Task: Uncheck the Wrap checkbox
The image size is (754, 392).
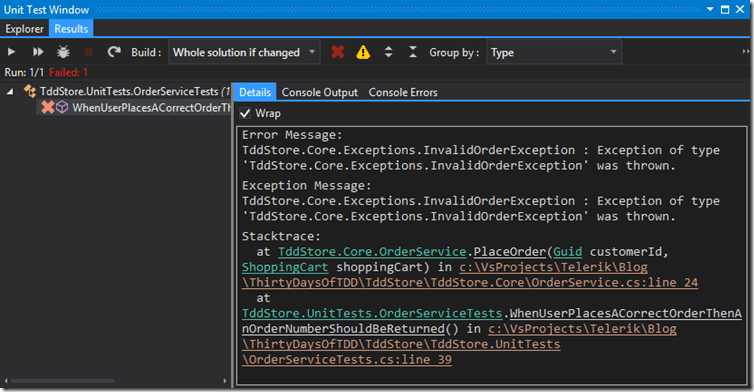Action: tap(245, 114)
